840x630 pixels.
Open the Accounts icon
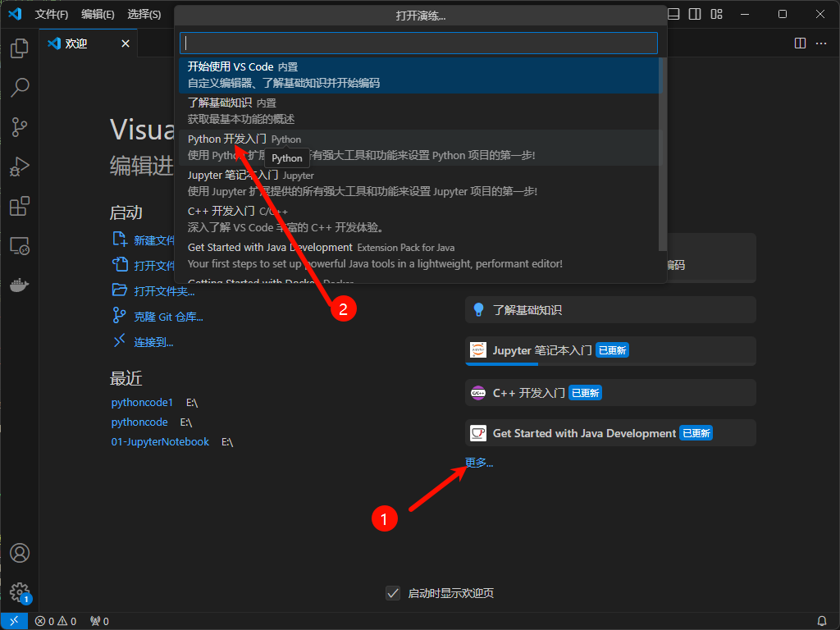click(x=20, y=553)
